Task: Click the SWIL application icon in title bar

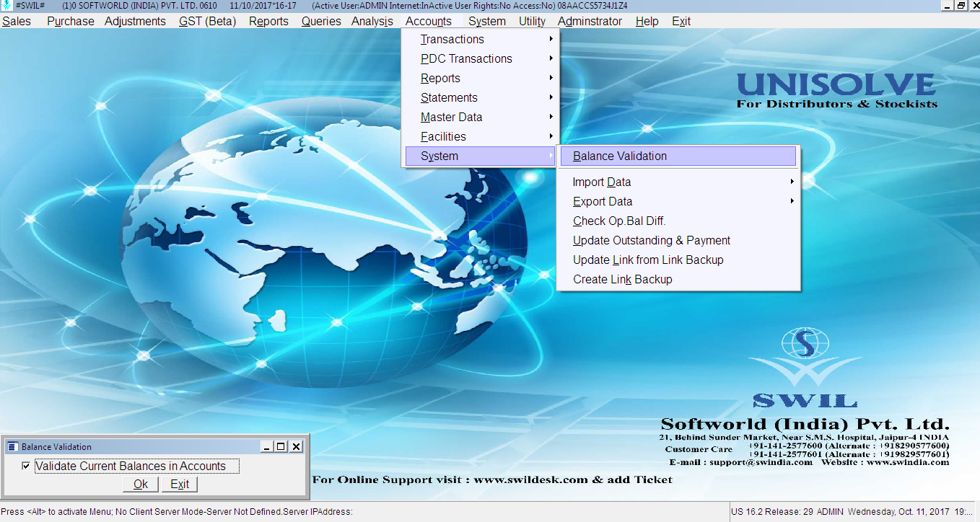Action: (7, 5)
